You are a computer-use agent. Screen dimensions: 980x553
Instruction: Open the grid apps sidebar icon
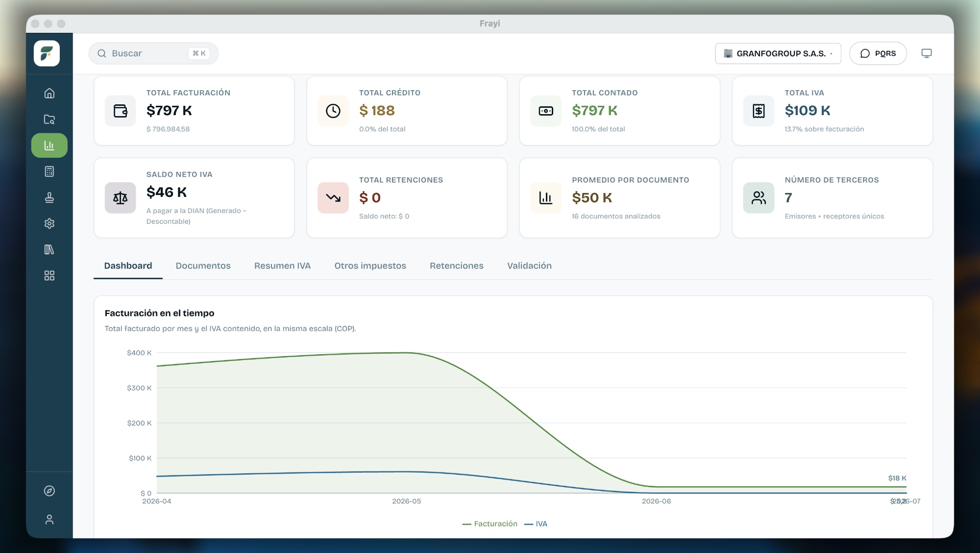(x=49, y=275)
